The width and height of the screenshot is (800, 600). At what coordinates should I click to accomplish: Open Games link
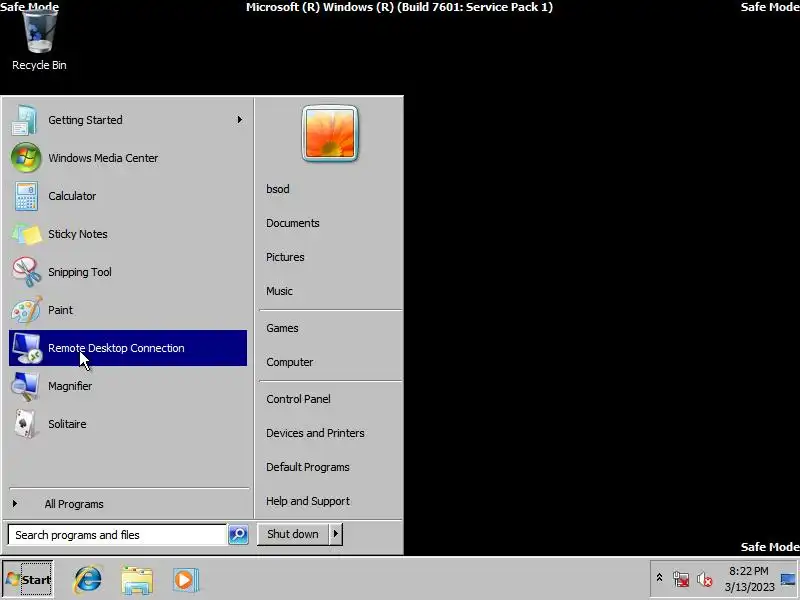click(x=282, y=328)
